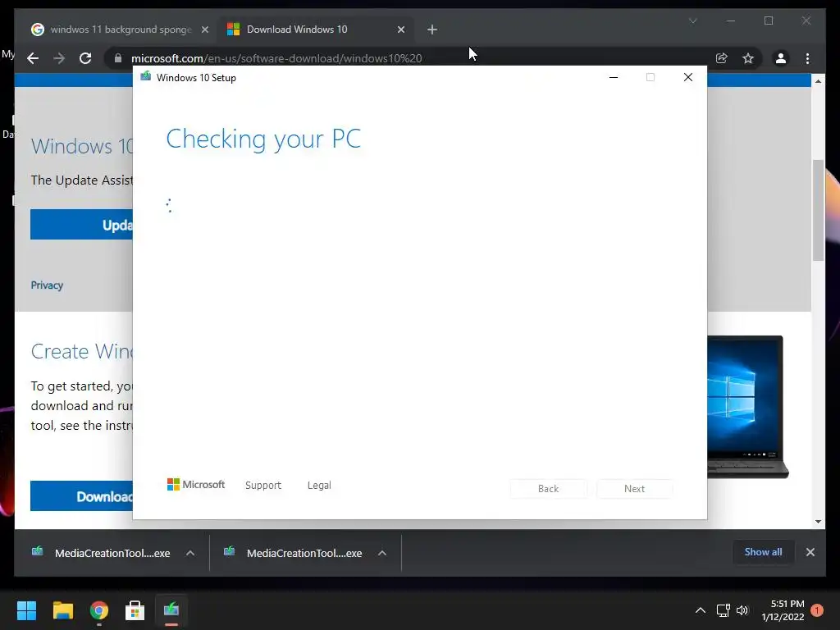Screen dimensions: 840x630
Task: Click the Chrome taskbar icon
Action: (99, 610)
